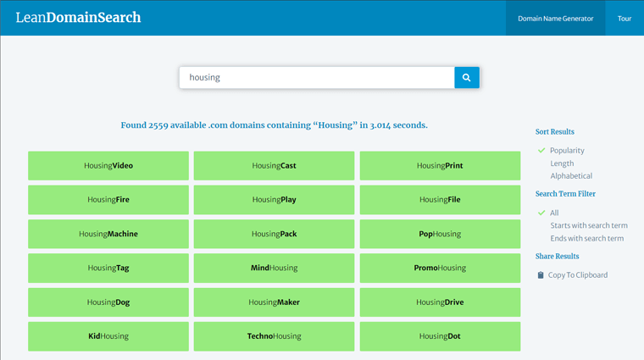
Task: Select the PromoHousing domain tile
Action: 440,268
